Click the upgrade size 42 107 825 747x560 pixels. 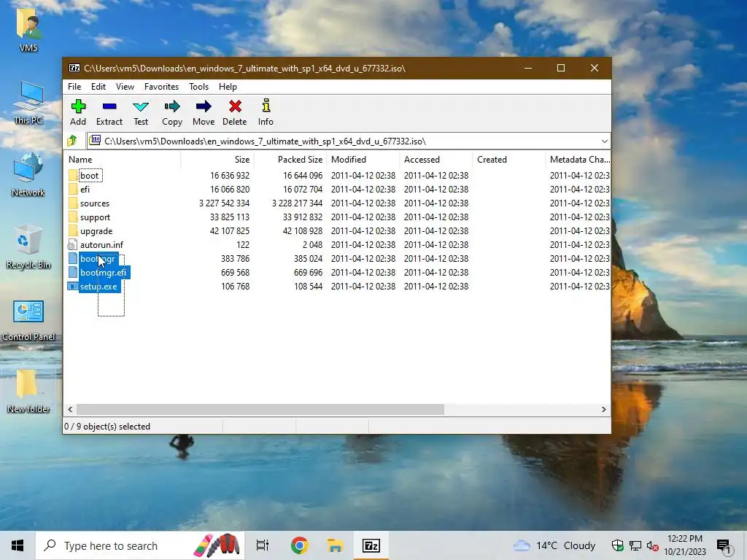pos(230,231)
